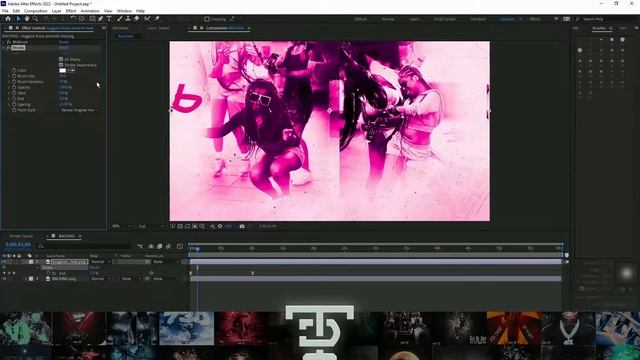The image size is (640, 360).
Task: Open the magnification ratio 50% dropdown
Action: (x=121, y=226)
